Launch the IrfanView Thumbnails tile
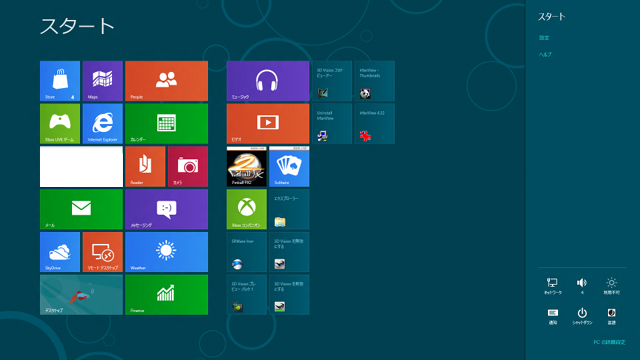 (x=374, y=81)
